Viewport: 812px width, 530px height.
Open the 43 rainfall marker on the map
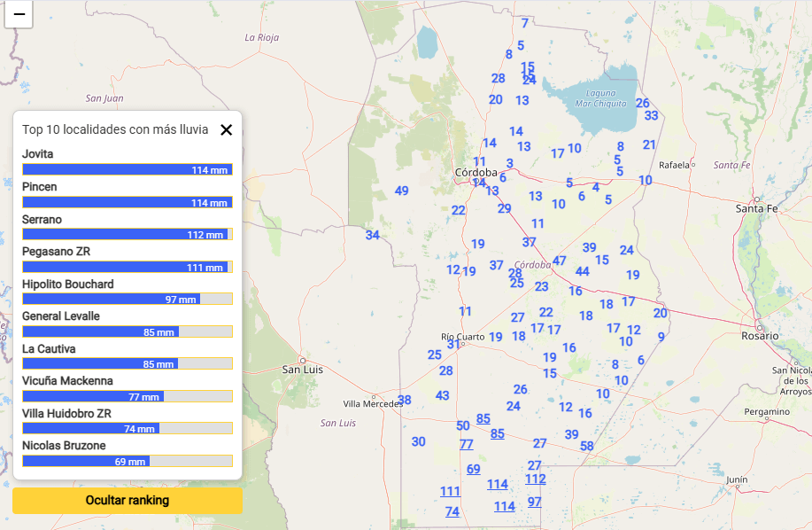tap(442, 395)
